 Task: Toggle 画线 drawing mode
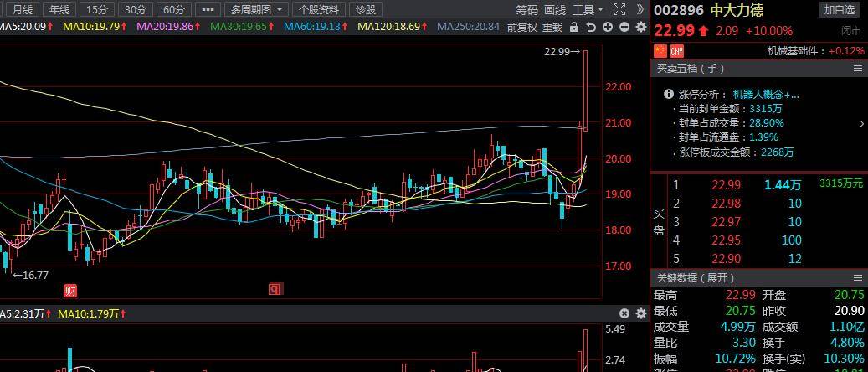coord(555,9)
